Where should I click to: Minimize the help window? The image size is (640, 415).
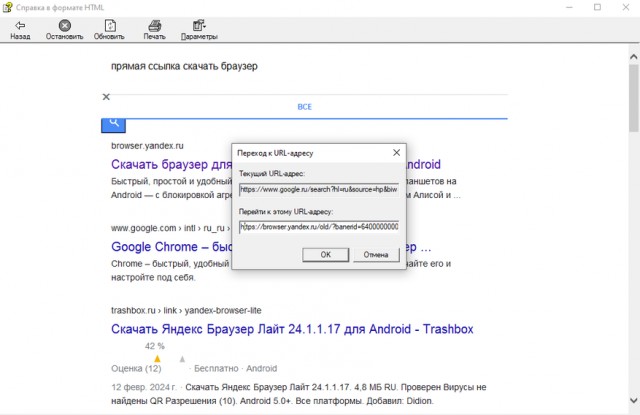[569, 7]
